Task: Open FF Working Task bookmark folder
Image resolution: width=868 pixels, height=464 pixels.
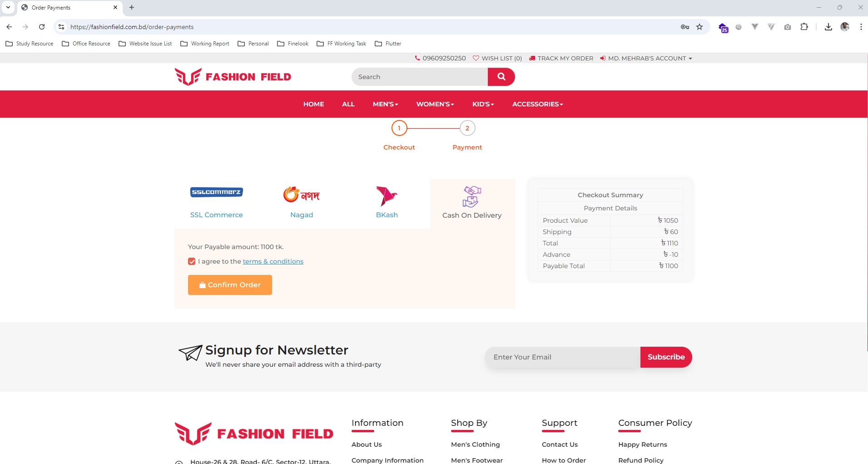Action: 342,44
